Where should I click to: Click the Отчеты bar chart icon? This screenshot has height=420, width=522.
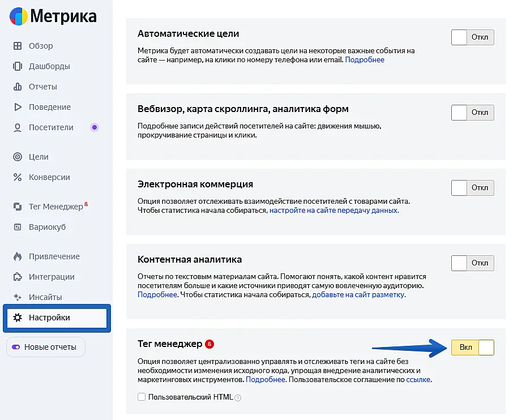(18, 87)
